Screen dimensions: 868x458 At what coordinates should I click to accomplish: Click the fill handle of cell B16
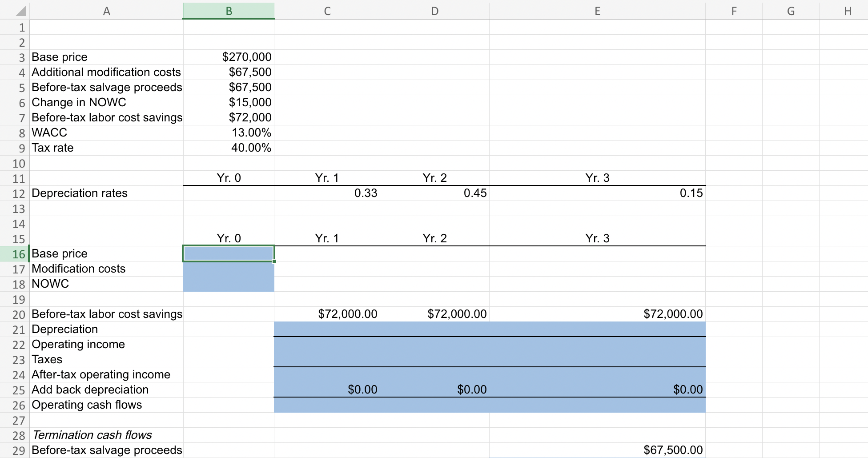[x=274, y=261]
